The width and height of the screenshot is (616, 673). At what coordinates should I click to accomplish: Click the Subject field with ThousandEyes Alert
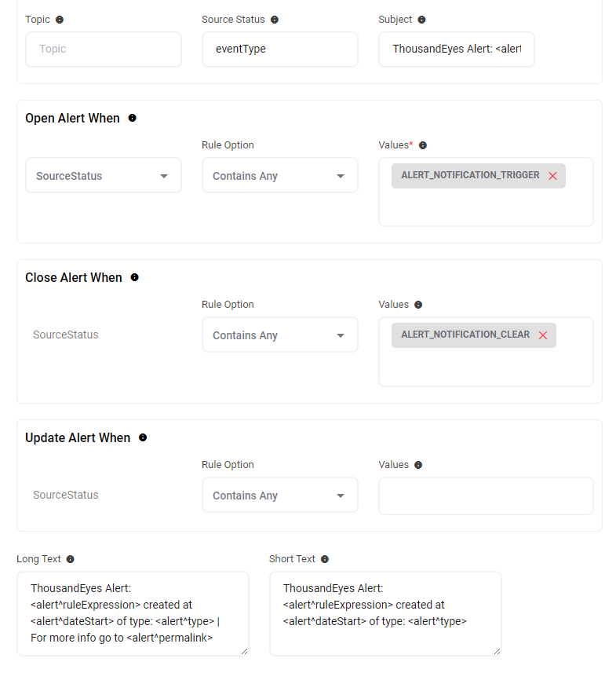(456, 49)
